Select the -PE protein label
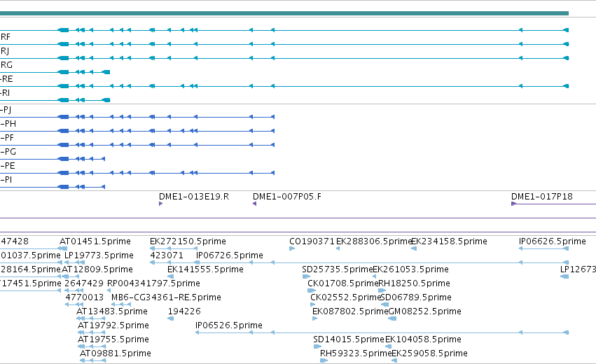This screenshot has height=364, width=596. click(x=8, y=166)
